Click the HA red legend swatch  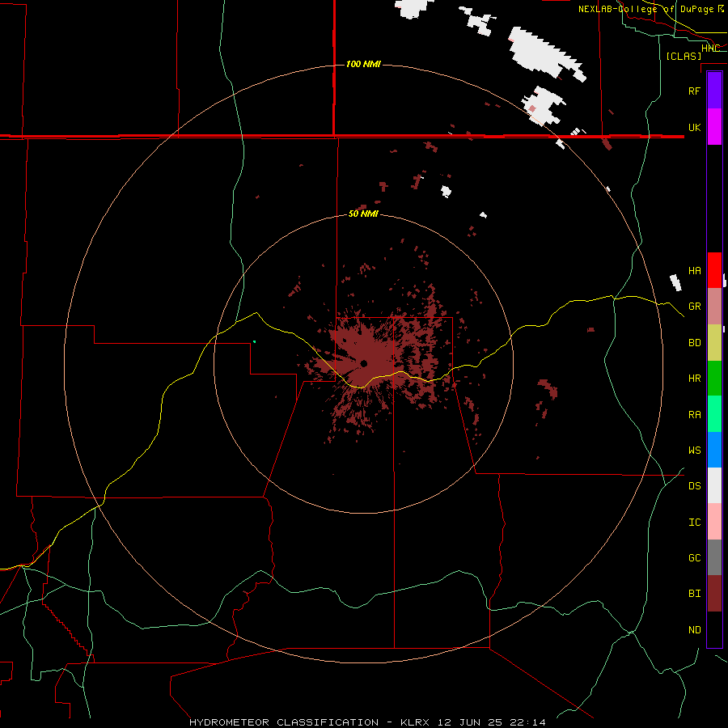coord(714,270)
